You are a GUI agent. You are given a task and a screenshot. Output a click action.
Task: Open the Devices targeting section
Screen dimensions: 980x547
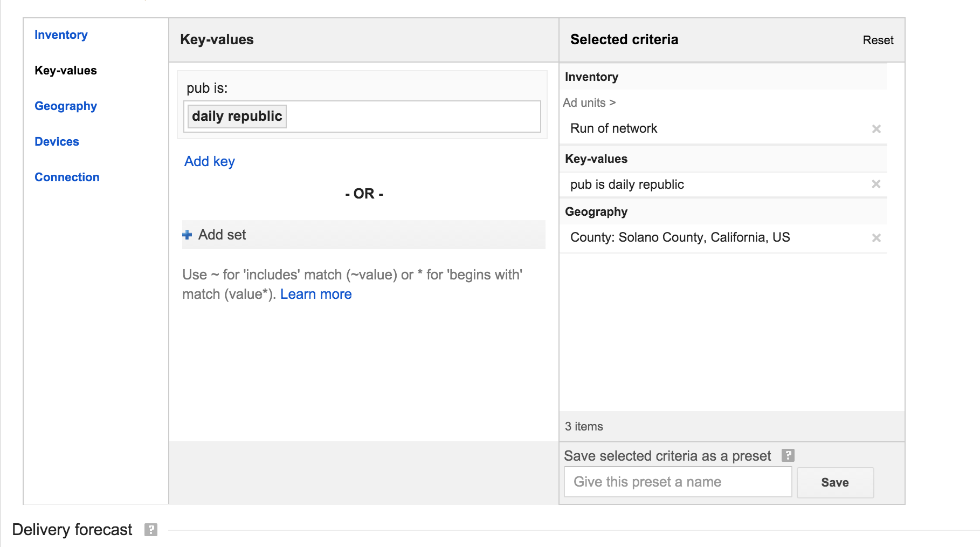click(x=57, y=142)
